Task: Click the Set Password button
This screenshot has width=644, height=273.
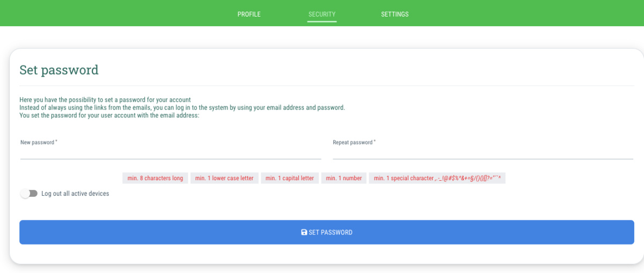Action: click(x=327, y=232)
